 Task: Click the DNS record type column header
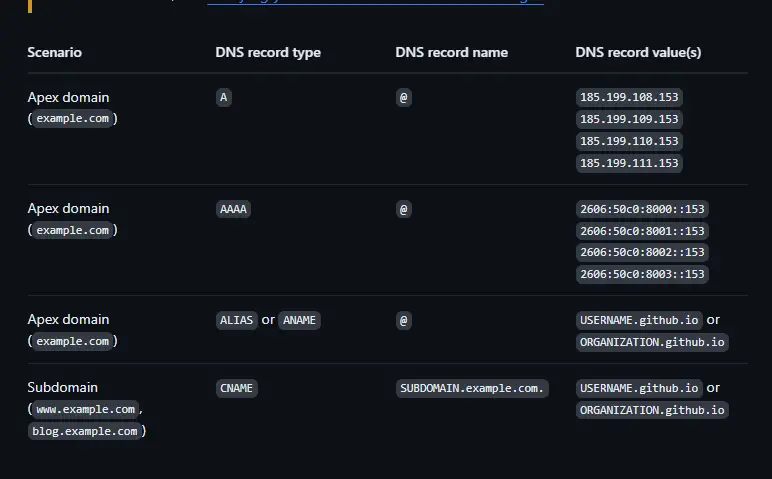268,52
